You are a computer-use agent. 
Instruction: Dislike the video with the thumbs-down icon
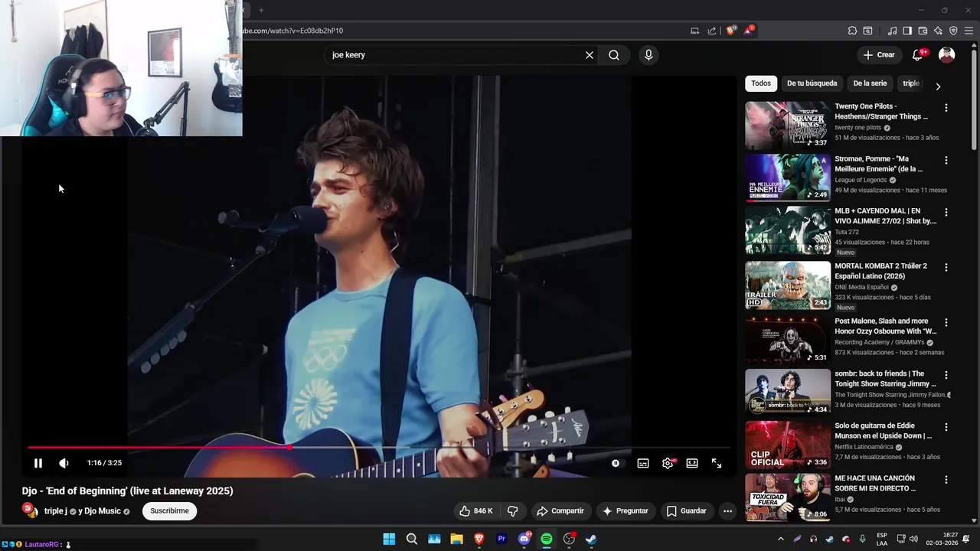click(x=513, y=511)
